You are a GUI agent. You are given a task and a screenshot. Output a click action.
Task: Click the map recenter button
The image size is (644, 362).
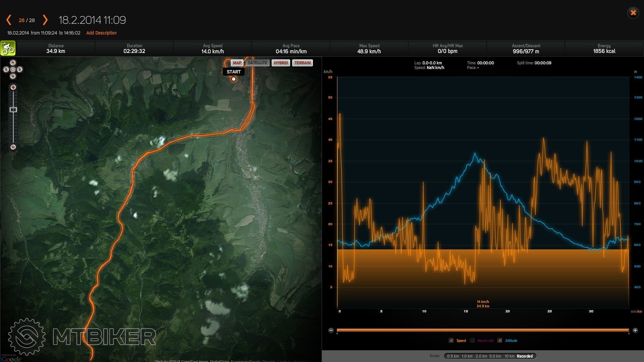[13, 69]
